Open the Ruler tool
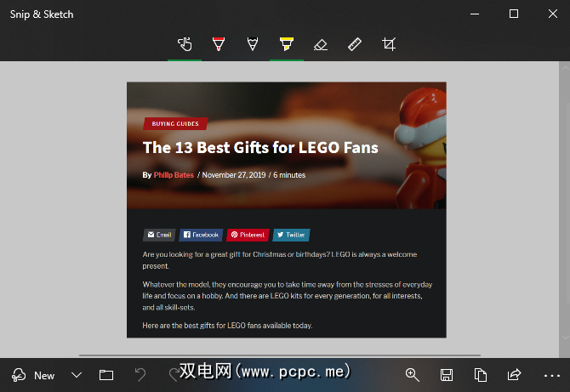 [355, 44]
